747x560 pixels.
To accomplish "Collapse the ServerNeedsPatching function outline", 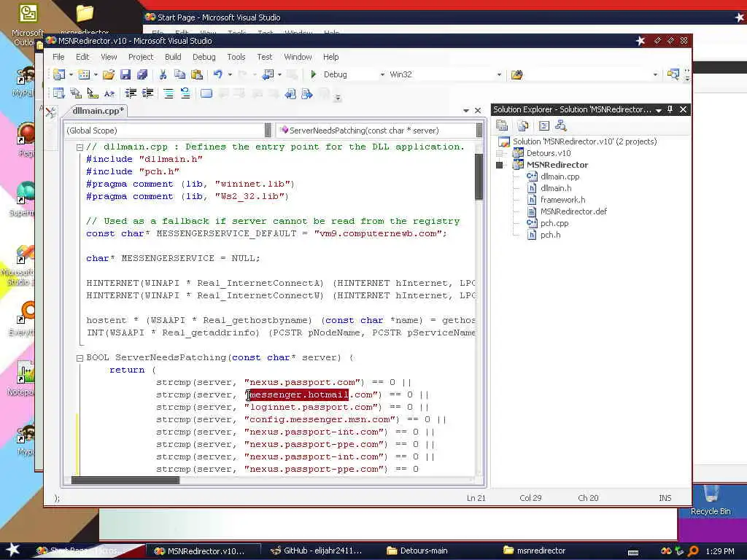I will (x=80, y=357).
